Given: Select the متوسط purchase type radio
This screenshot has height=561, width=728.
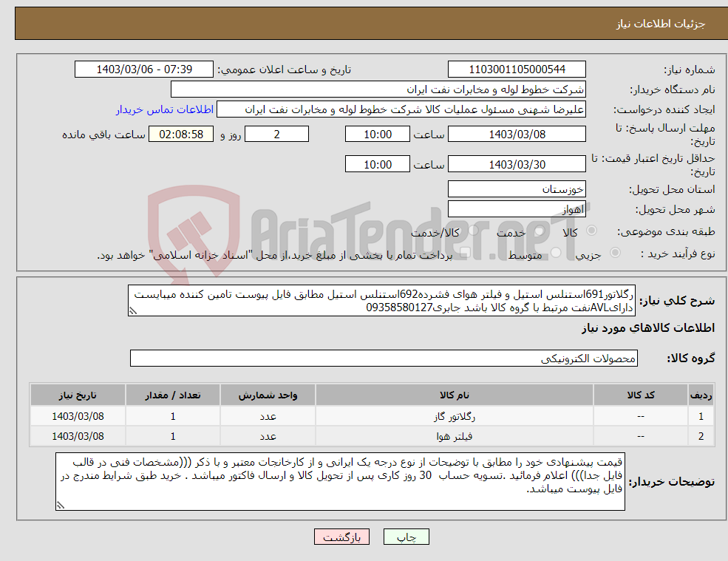Looking at the screenshot, I should click(556, 253).
